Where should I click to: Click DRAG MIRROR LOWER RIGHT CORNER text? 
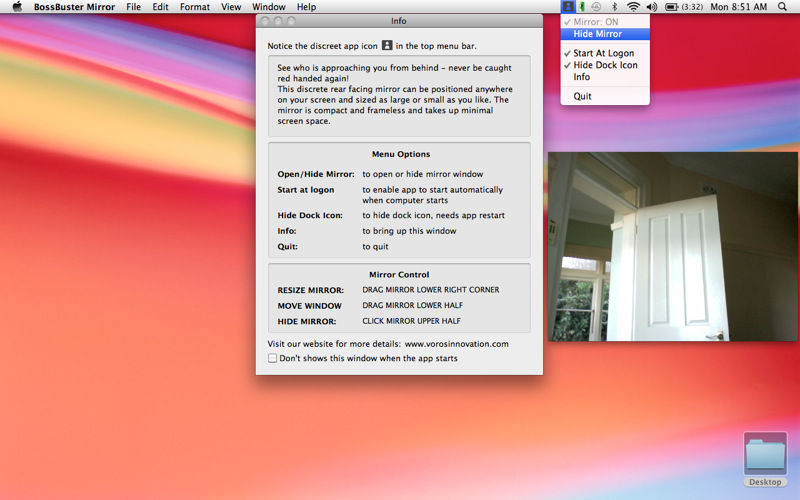tap(431, 289)
